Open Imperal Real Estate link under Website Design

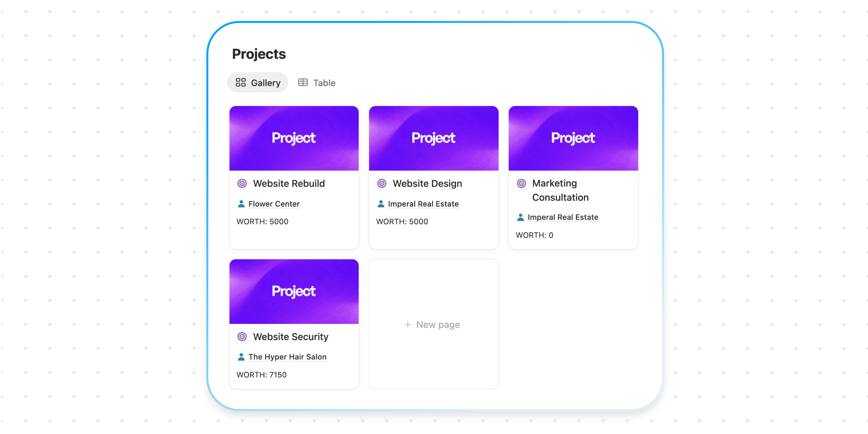[x=423, y=204]
